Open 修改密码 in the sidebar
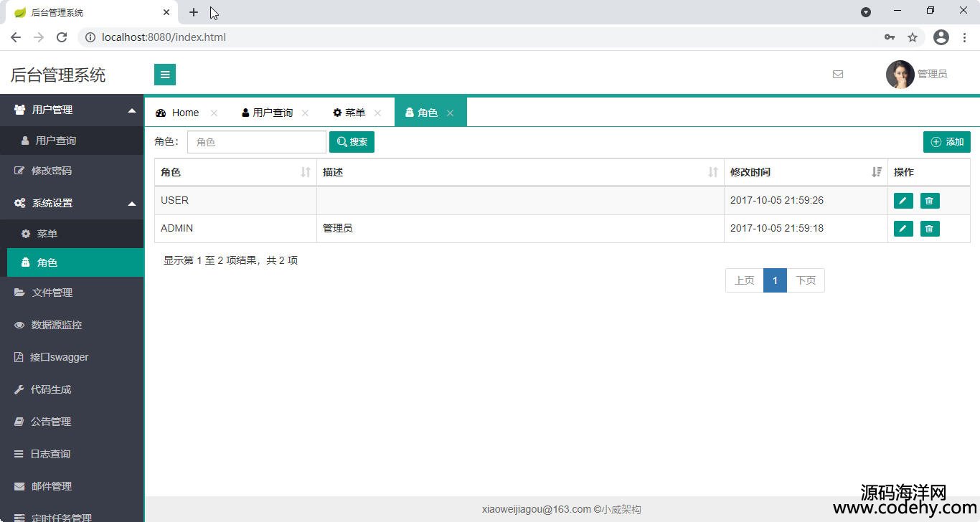Image resolution: width=980 pixels, height=522 pixels. click(72, 171)
